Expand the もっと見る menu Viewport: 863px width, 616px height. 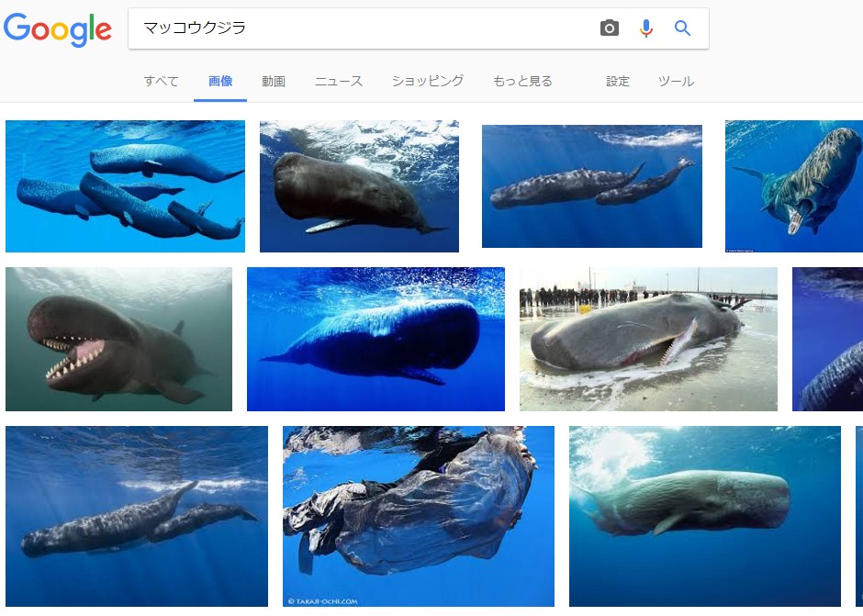pyautogui.click(x=522, y=82)
